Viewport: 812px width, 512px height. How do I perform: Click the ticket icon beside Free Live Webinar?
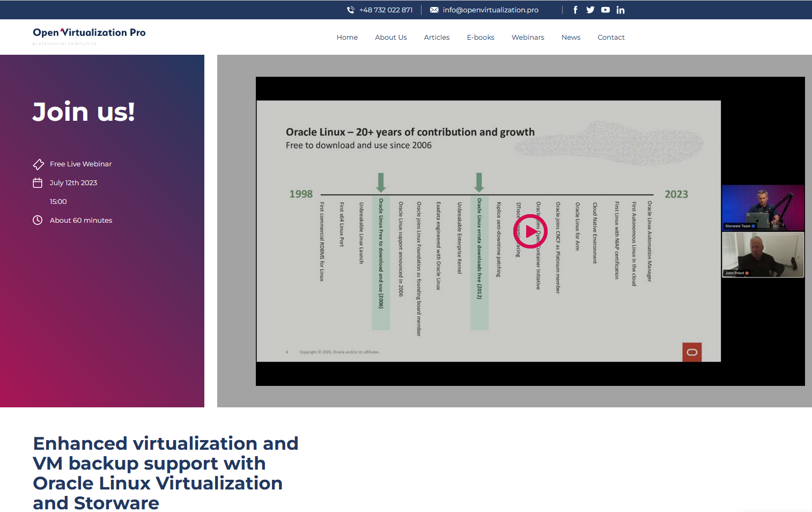click(x=38, y=164)
